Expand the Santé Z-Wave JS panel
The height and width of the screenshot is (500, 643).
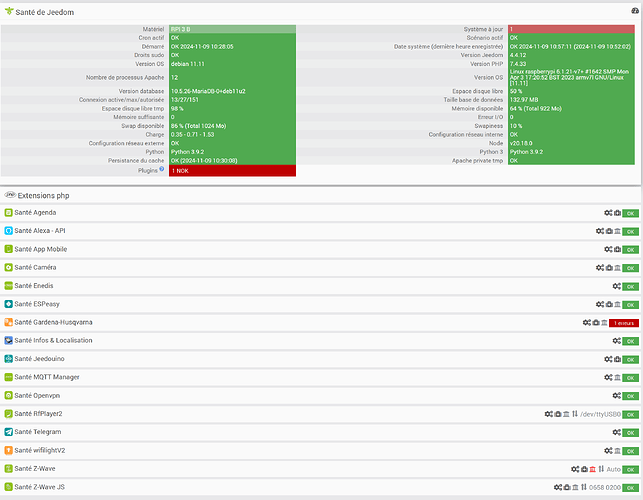(x=39, y=487)
